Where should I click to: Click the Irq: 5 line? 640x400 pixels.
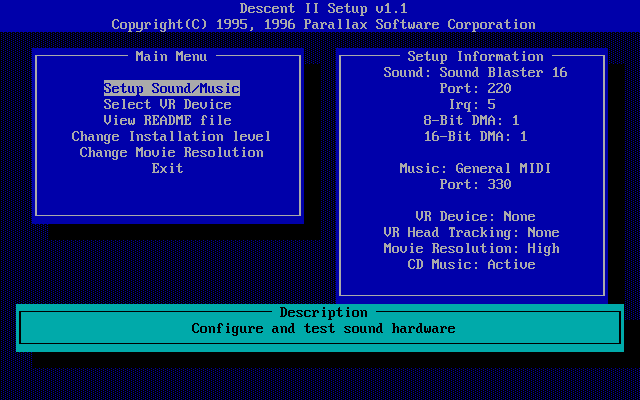click(472, 104)
